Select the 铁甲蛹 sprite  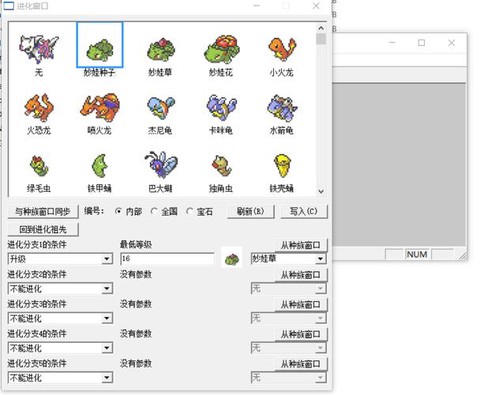point(100,166)
